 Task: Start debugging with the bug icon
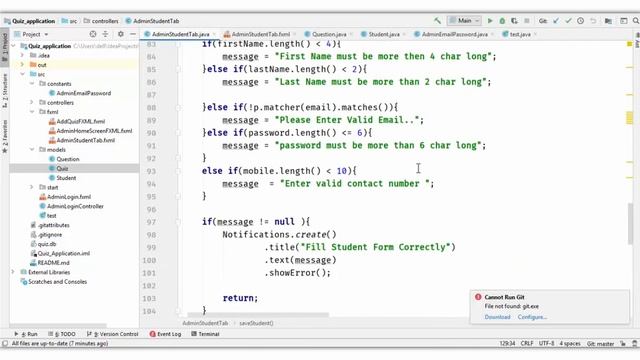point(502,21)
